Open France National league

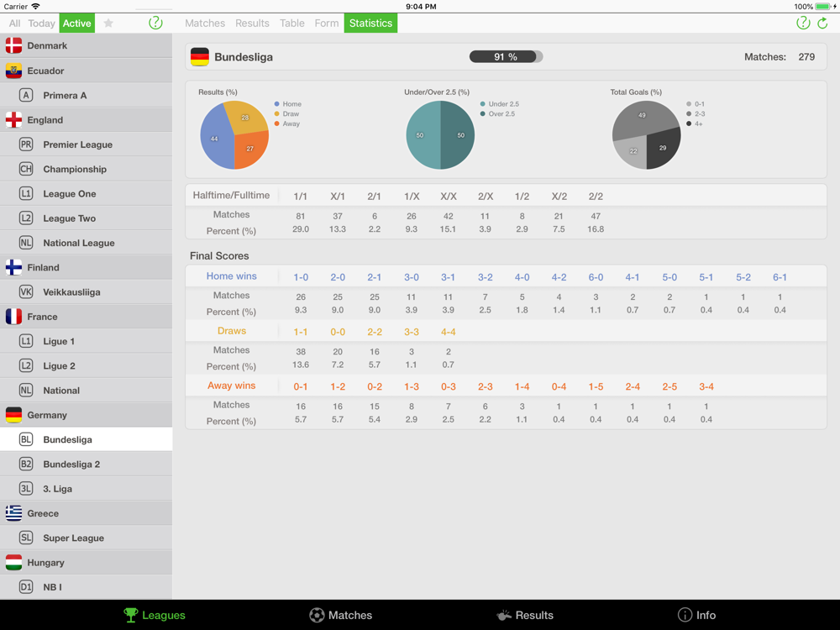(87, 390)
